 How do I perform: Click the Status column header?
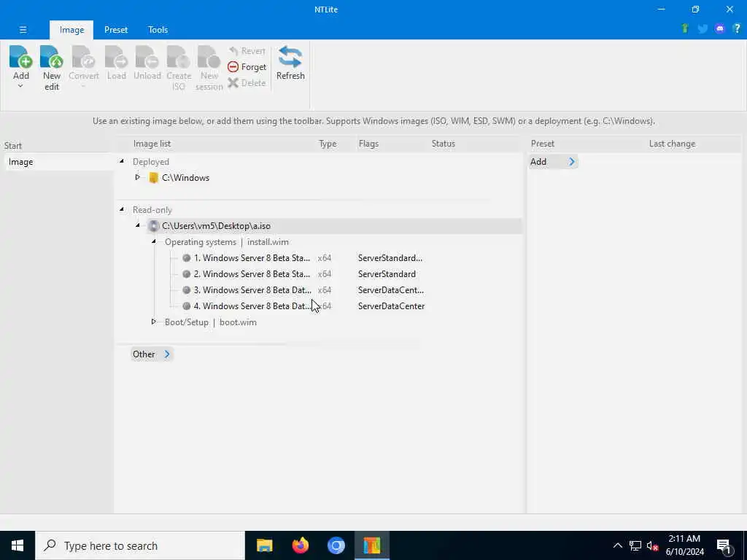point(443,144)
